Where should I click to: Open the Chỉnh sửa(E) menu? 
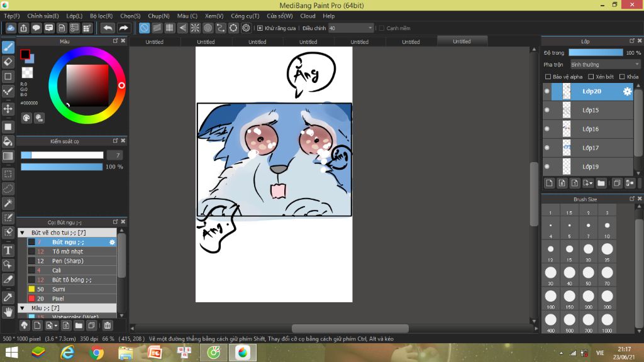click(43, 16)
